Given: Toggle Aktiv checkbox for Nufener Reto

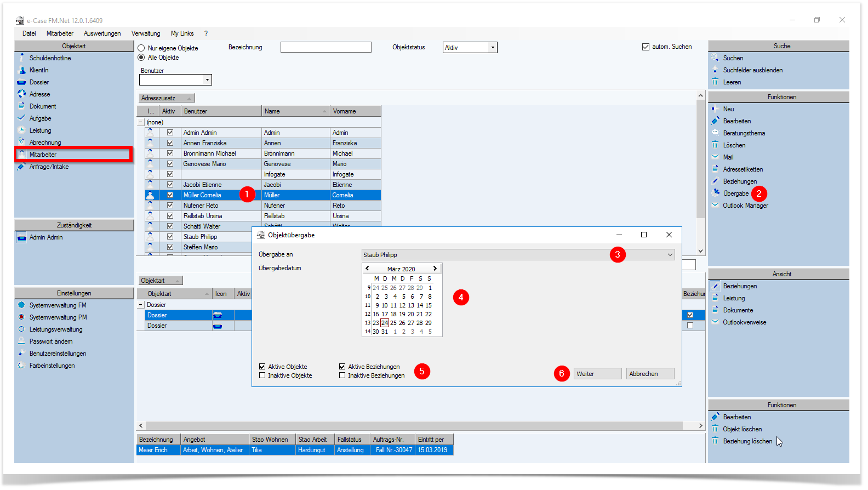Looking at the screenshot, I should (x=170, y=206).
